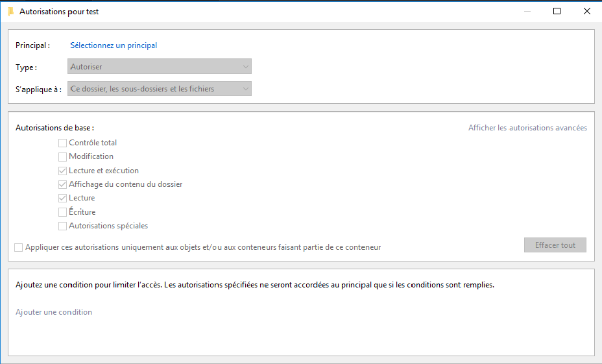602x364 pixels.
Task: Untick 'Lecture et exécution' checkbox
Action: click(x=62, y=171)
